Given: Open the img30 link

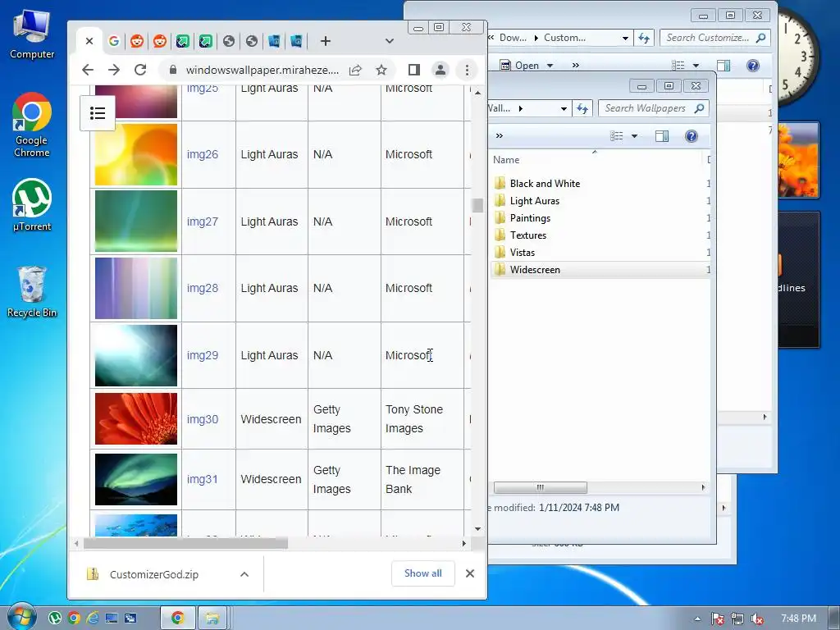Looking at the screenshot, I should coord(203,419).
